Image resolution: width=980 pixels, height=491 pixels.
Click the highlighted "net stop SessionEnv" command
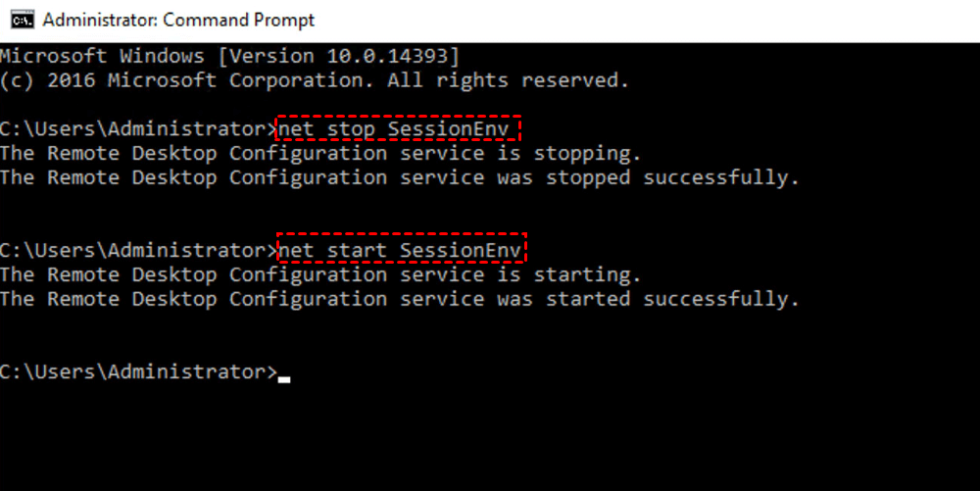pos(398,129)
